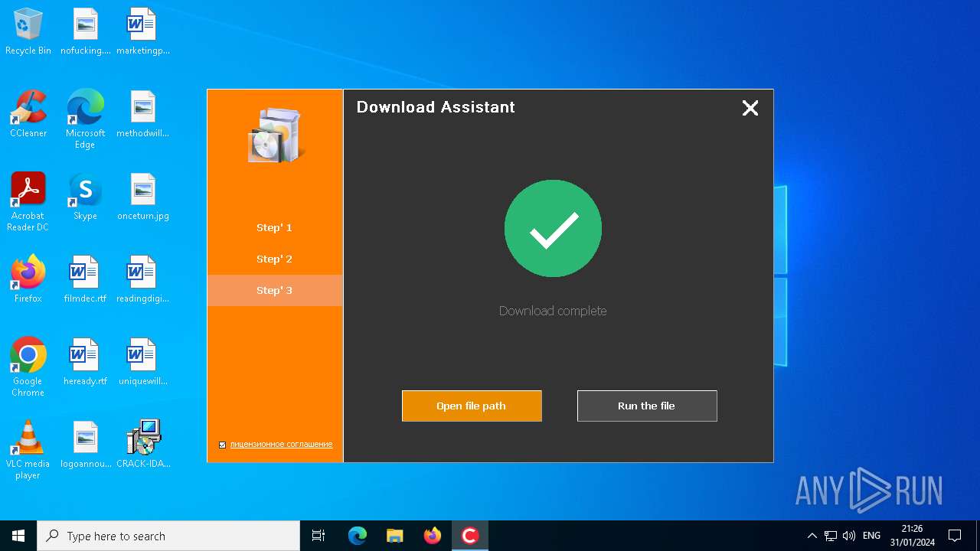Screen dimensions: 980x551
Task: Open the notification center
Action: pyautogui.click(x=955, y=536)
